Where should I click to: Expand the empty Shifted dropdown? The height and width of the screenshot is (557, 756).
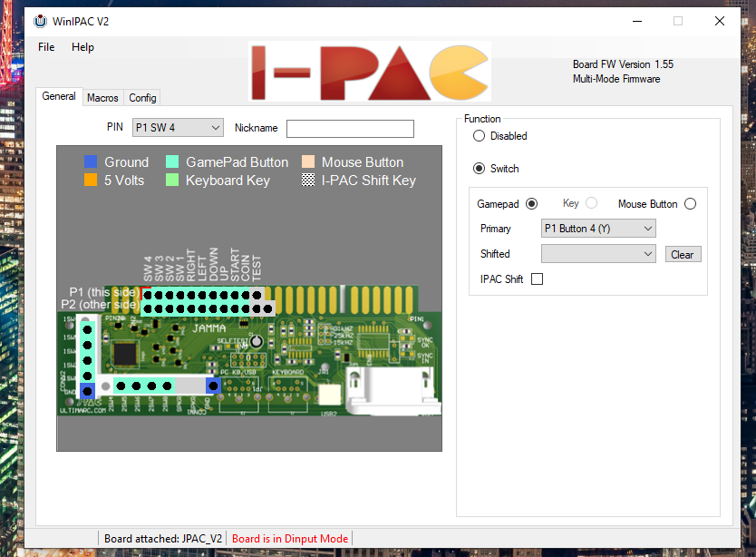pos(598,254)
